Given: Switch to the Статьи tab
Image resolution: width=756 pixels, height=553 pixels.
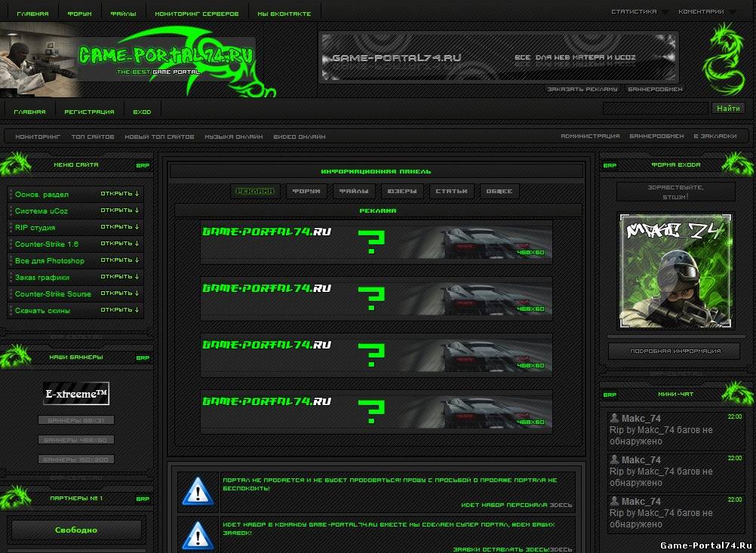Looking at the screenshot, I should coord(451,191).
